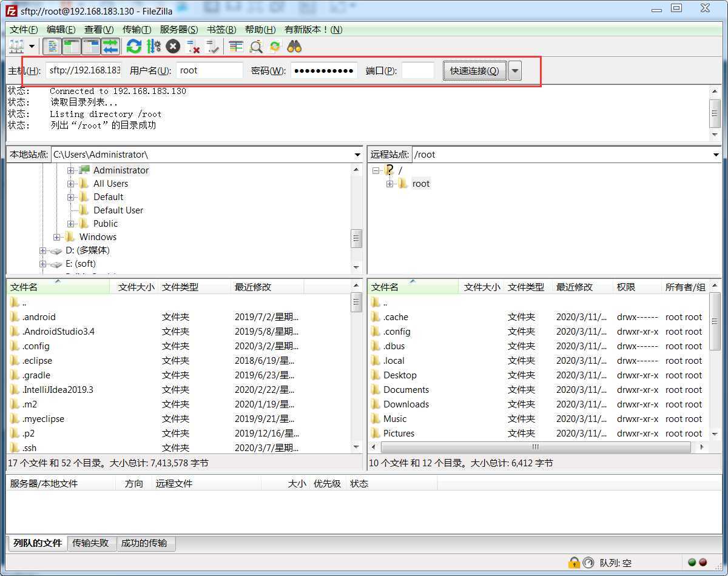Expand the Administrator folder node
Image resolution: width=728 pixels, height=576 pixels.
click(x=71, y=170)
